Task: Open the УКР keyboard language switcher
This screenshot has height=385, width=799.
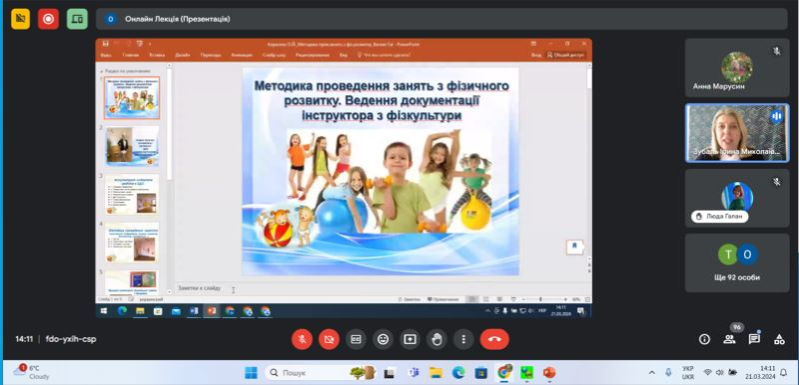Action: tap(687, 372)
